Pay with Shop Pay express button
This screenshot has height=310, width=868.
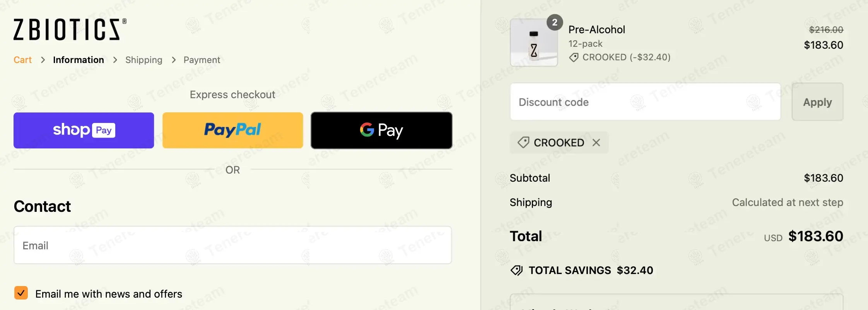[x=84, y=130]
